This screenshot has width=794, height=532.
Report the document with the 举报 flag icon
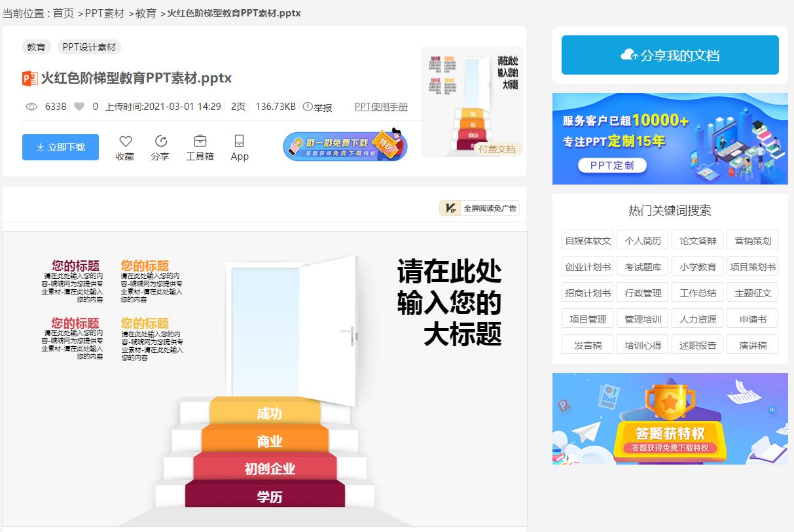(x=308, y=106)
